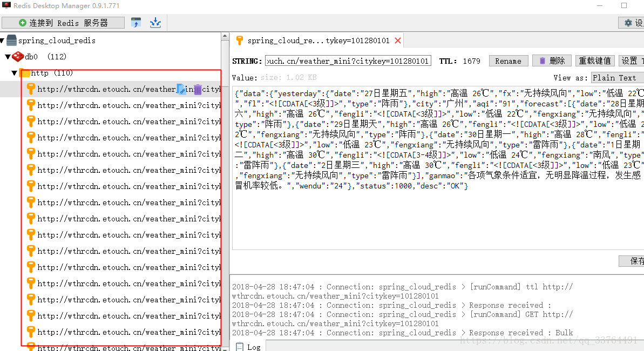Click the import connections toolbar icon
The width and height of the screenshot is (644, 351).
click(136, 23)
